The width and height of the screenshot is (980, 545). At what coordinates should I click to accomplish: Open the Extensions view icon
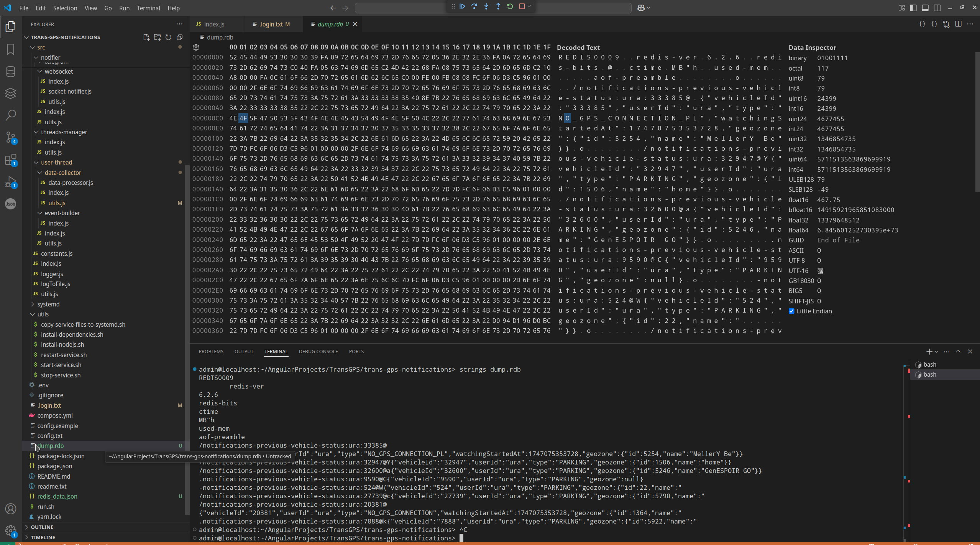click(x=11, y=160)
